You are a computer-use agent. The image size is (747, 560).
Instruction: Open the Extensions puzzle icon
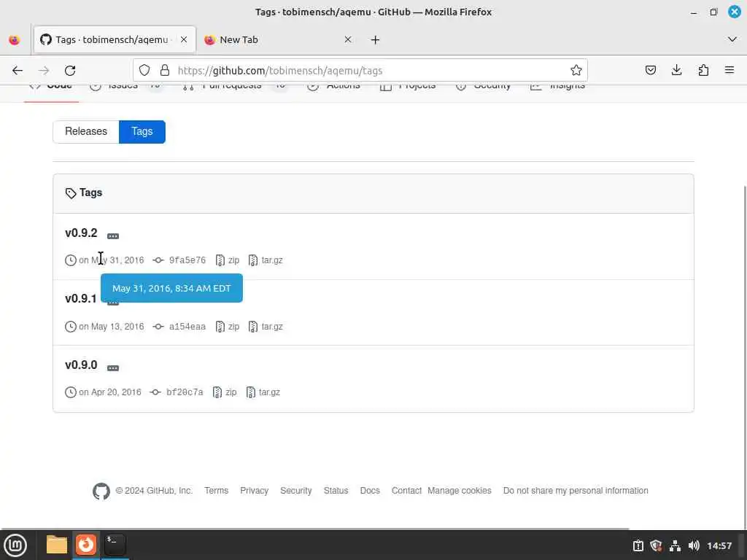tap(703, 71)
